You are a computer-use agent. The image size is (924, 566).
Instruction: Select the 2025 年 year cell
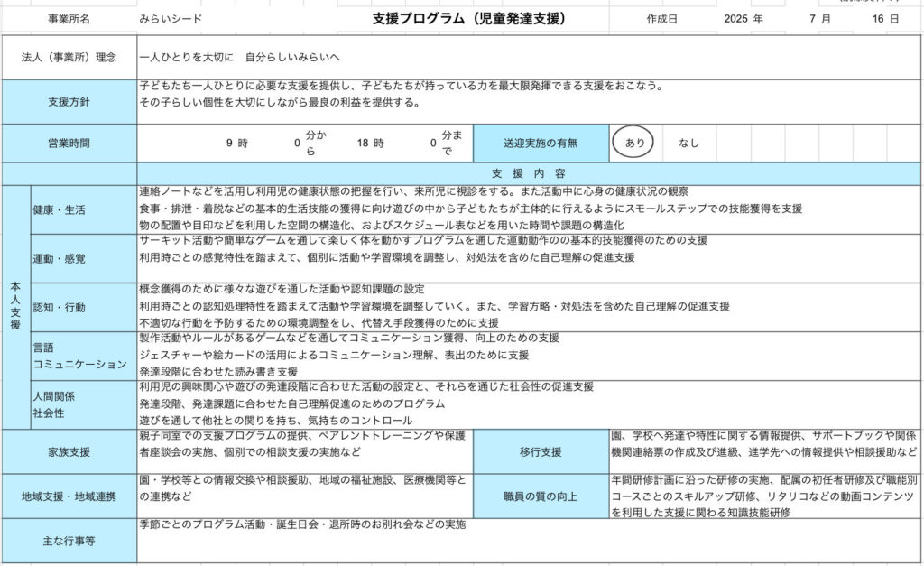point(744,19)
